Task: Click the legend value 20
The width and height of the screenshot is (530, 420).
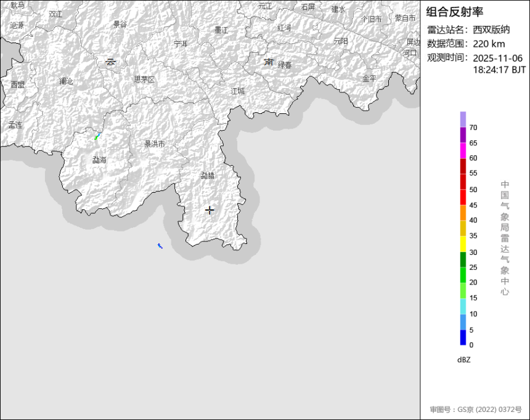Action: (473, 283)
